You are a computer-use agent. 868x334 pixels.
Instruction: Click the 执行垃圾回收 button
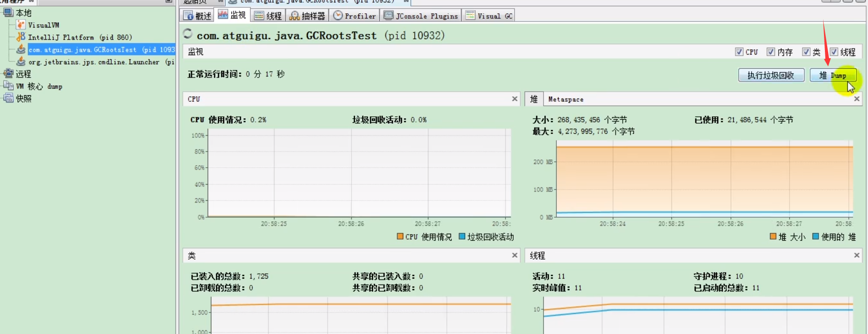click(771, 75)
